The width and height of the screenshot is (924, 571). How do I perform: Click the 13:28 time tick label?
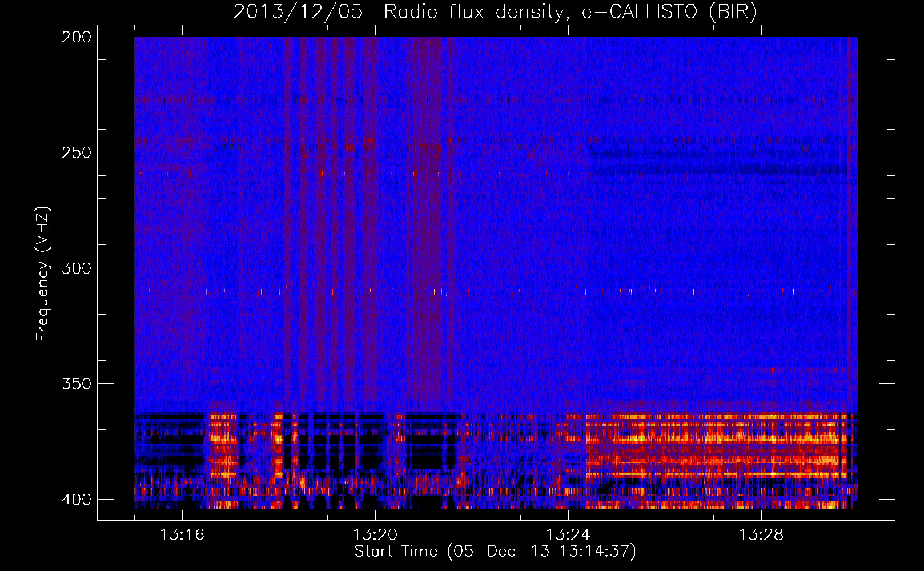[x=761, y=534]
